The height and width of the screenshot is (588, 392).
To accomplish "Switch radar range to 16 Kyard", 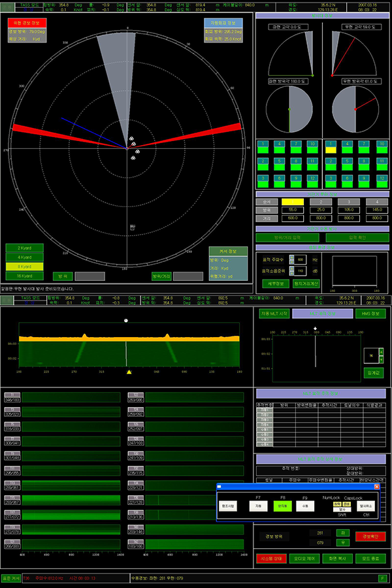I will coord(24,275).
